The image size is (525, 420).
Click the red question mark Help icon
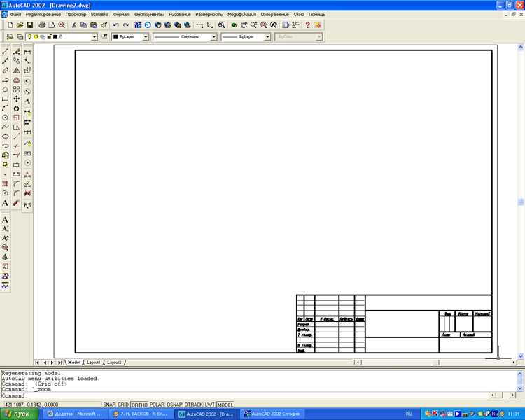307,25
